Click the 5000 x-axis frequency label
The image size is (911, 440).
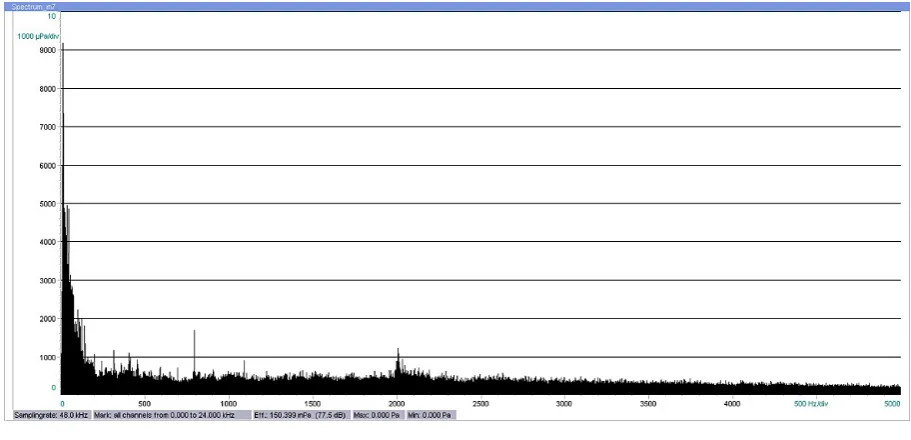pos(892,403)
